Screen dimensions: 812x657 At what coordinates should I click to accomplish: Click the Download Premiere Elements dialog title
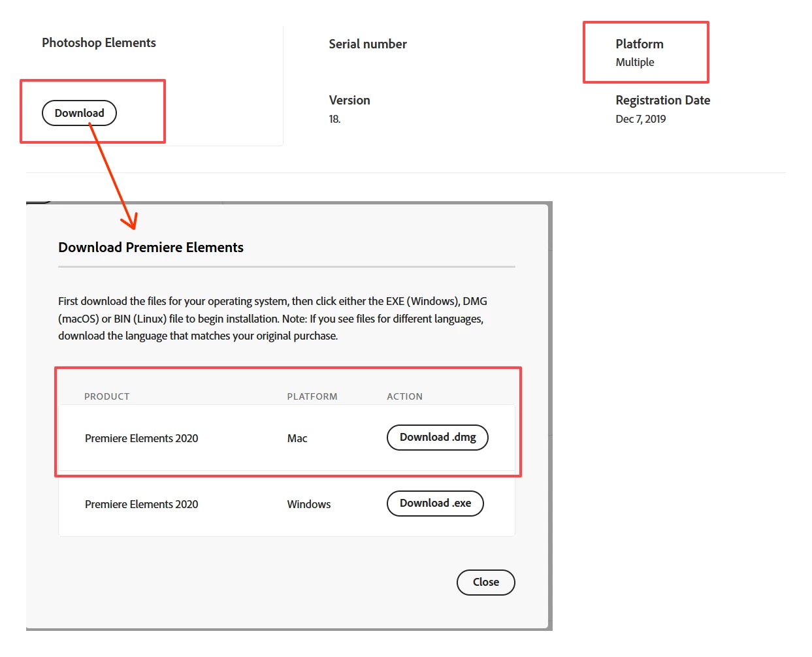pyautogui.click(x=151, y=248)
